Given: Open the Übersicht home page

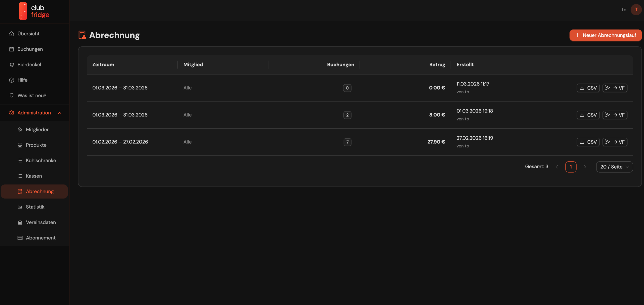Looking at the screenshot, I should click(x=28, y=34).
